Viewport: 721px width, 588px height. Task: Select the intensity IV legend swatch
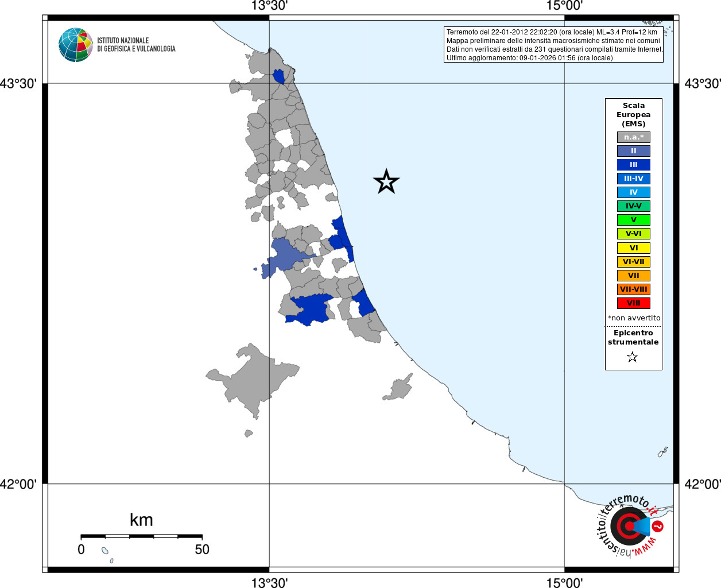(x=634, y=192)
